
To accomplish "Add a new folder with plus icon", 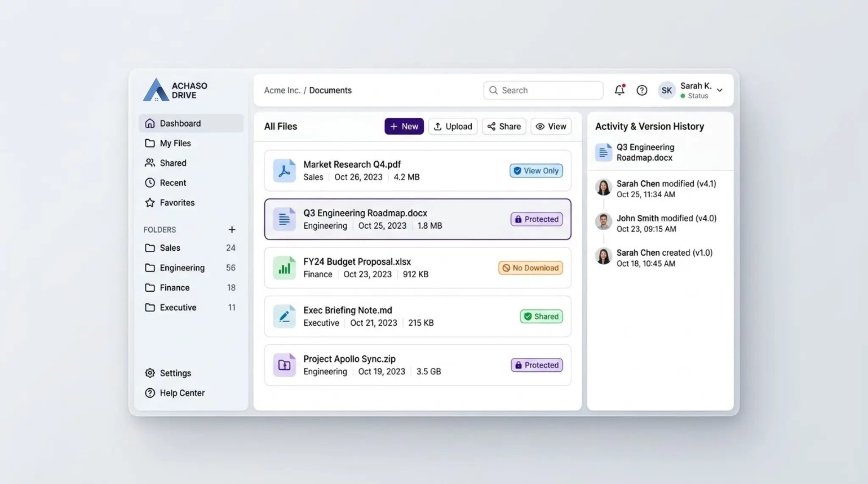I will coord(232,230).
